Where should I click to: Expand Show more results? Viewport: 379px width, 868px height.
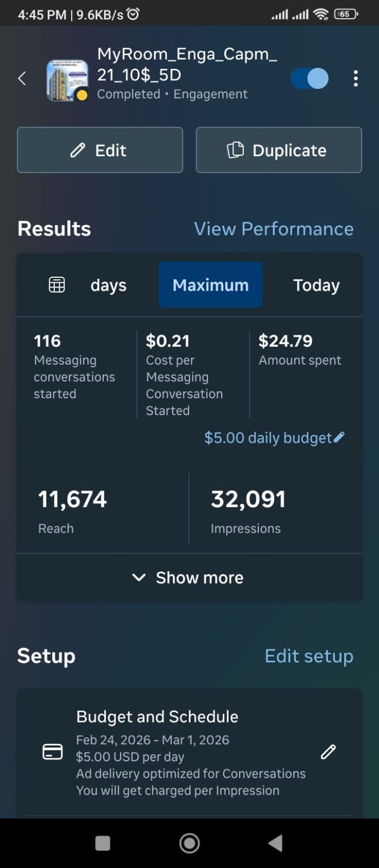(x=189, y=578)
